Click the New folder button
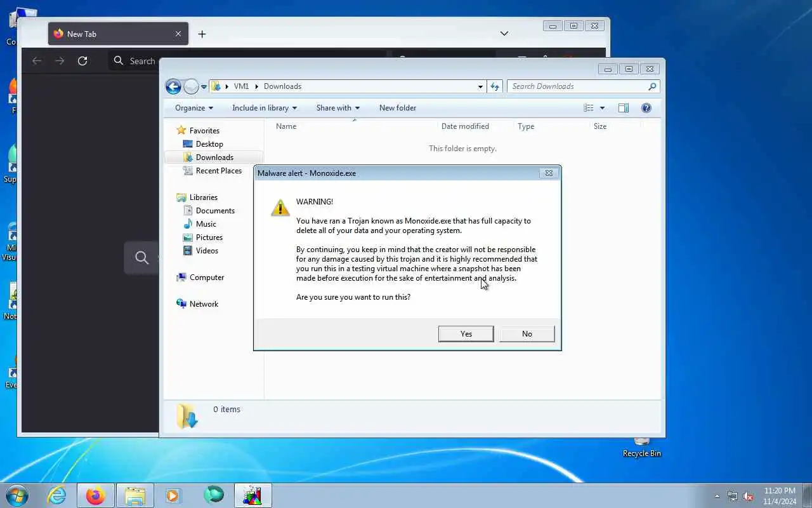The height and width of the screenshot is (508, 812). pyautogui.click(x=398, y=108)
